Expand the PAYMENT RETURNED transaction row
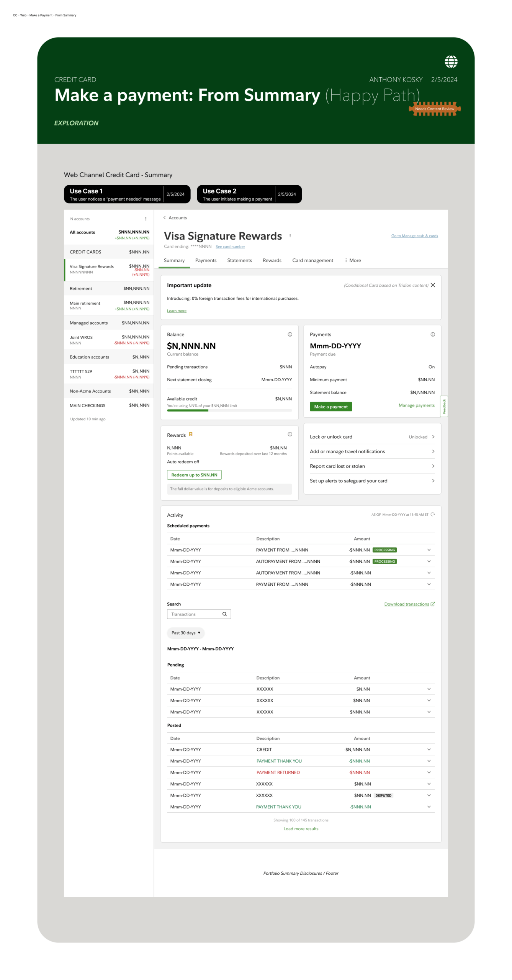This screenshot has width=512, height=980. tap(429, 773)
